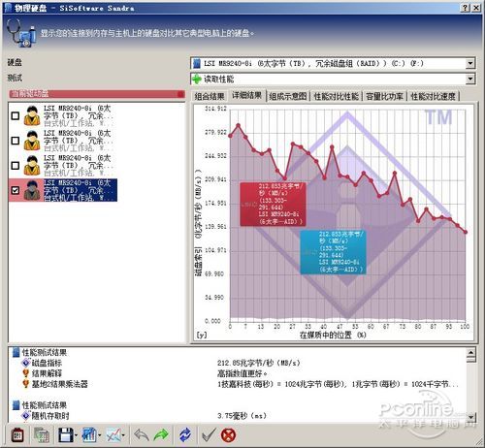Click the floppy disk save icon
485x448 pixels.
[66, 435]
